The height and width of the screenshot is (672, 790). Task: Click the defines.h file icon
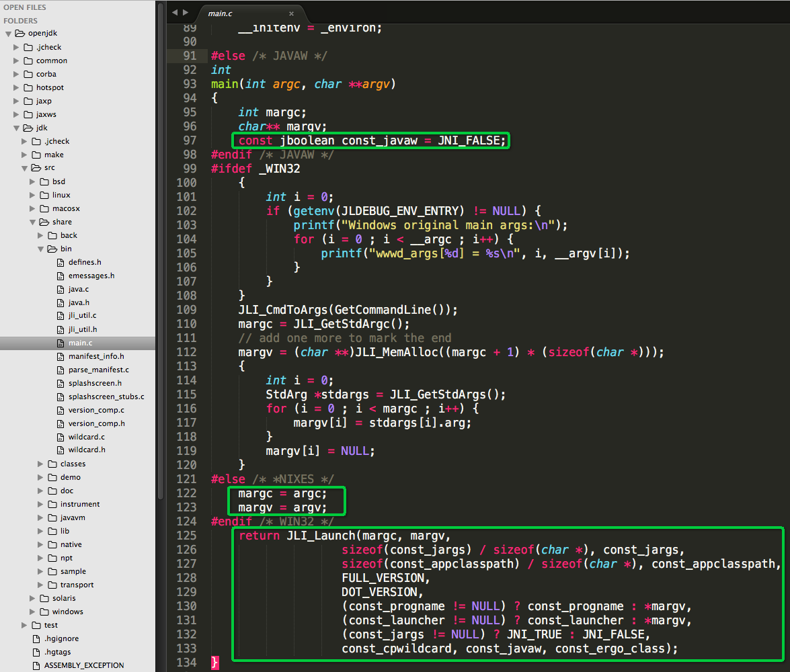pyautogui.click(x=61, y=263)
